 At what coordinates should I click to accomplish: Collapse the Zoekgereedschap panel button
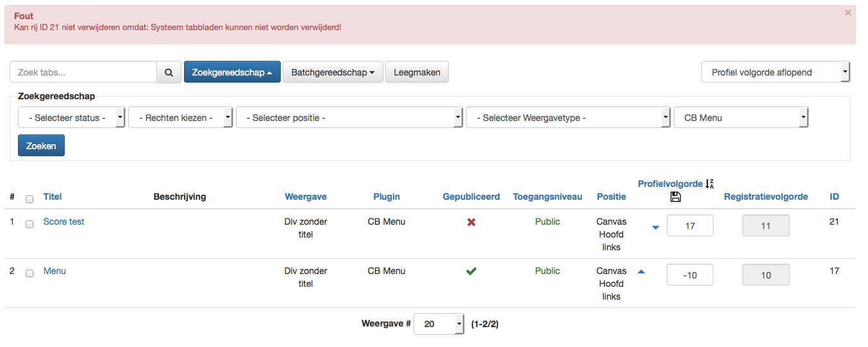pos(232,72)
